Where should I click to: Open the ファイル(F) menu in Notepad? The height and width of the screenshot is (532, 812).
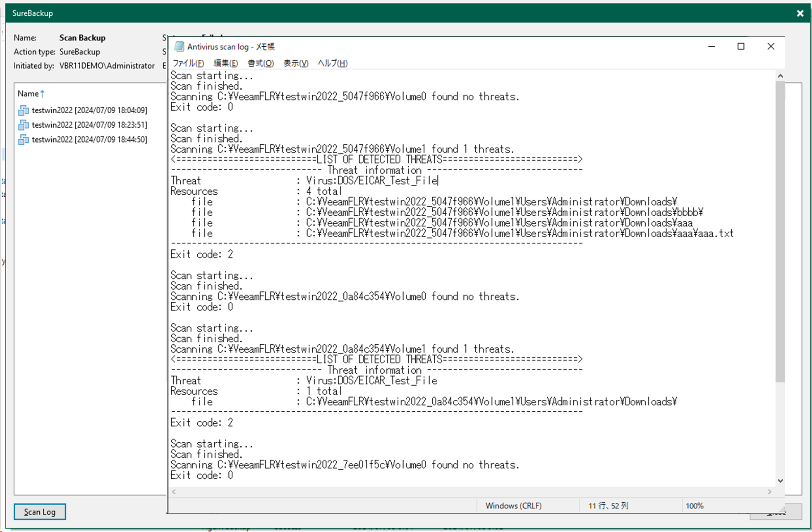(188, 63)
